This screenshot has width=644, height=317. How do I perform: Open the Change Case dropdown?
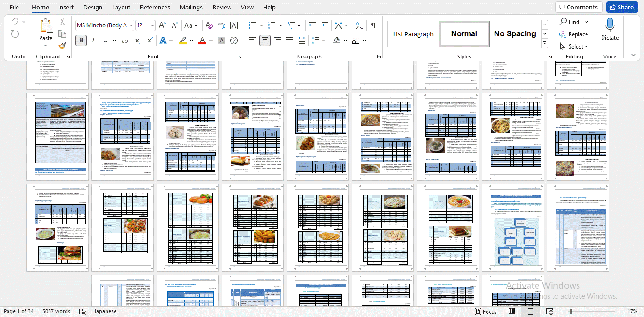click(x=191, y=25)
